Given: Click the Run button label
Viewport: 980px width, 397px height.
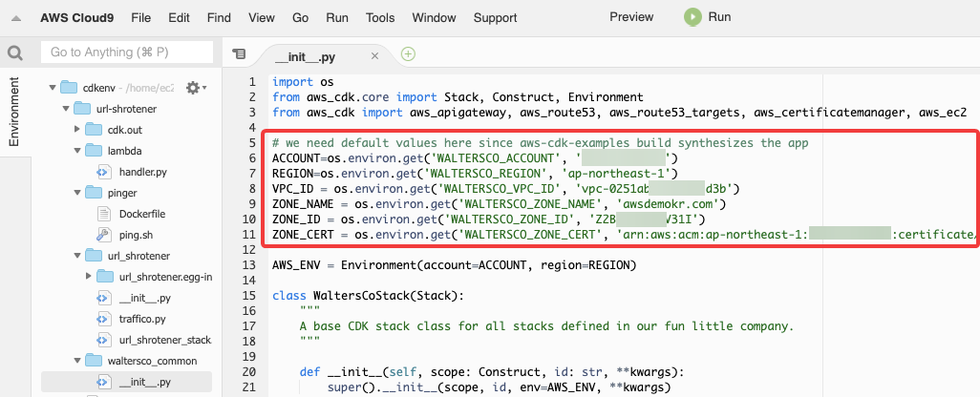Looking at the screenshot, I should click(x=720, y=17).
